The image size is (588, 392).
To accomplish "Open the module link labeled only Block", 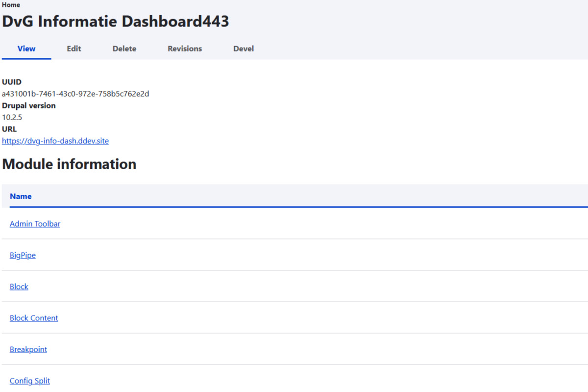I will [19, 287].
